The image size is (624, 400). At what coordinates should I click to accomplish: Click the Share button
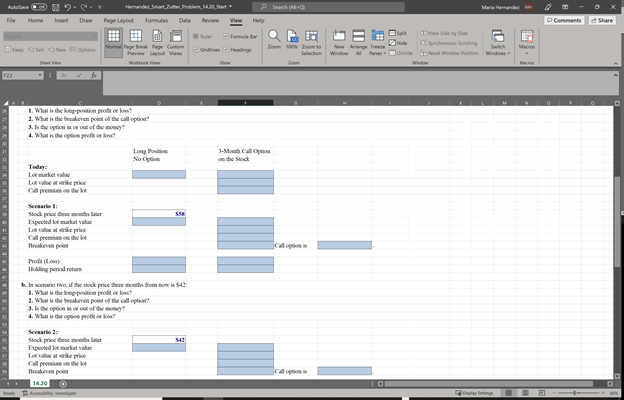(x=602, y=20)
